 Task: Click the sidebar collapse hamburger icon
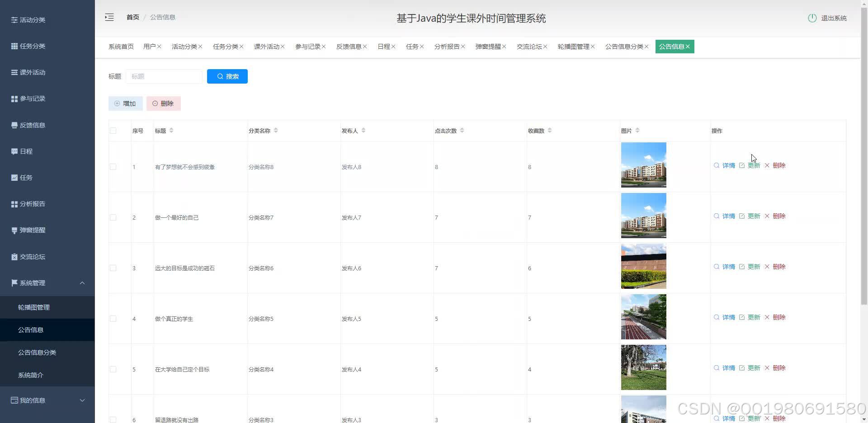point(109,17)
